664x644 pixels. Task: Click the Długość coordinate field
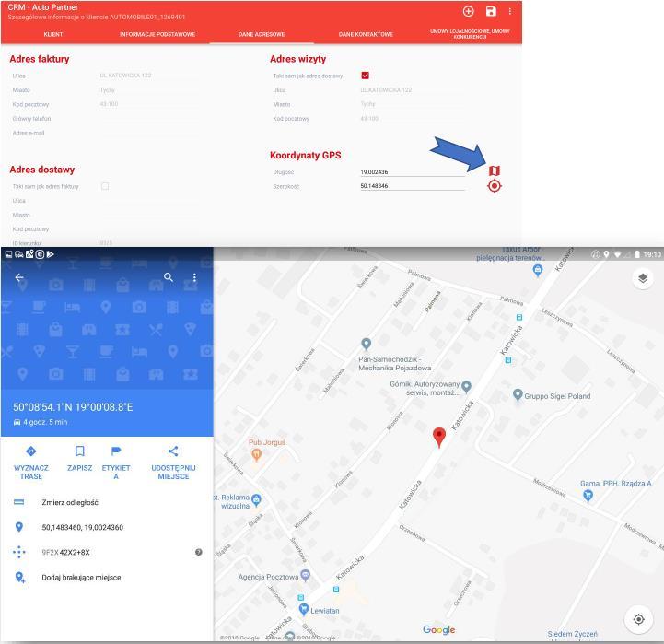[412, 172]
